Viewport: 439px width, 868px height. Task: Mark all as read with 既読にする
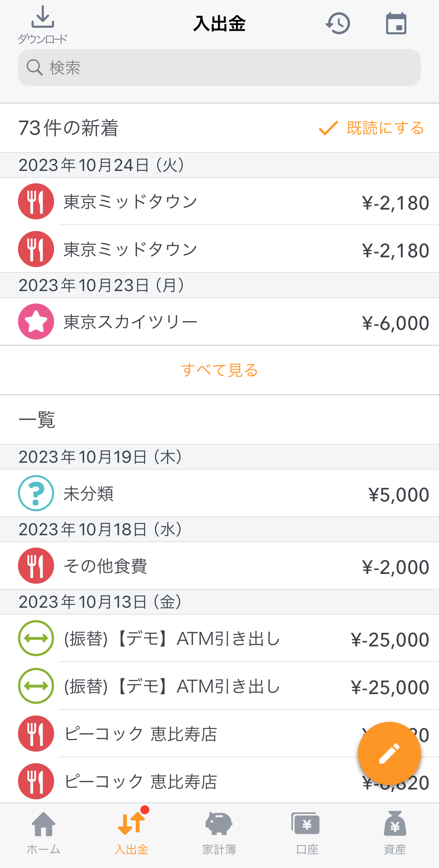pyautogui.click(x=371, y=128)
